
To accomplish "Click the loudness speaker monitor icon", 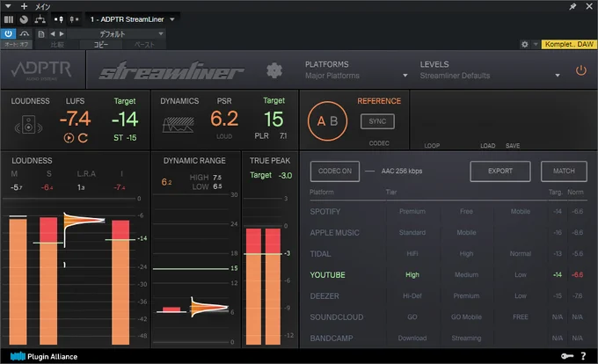I will tap(29, 125).
